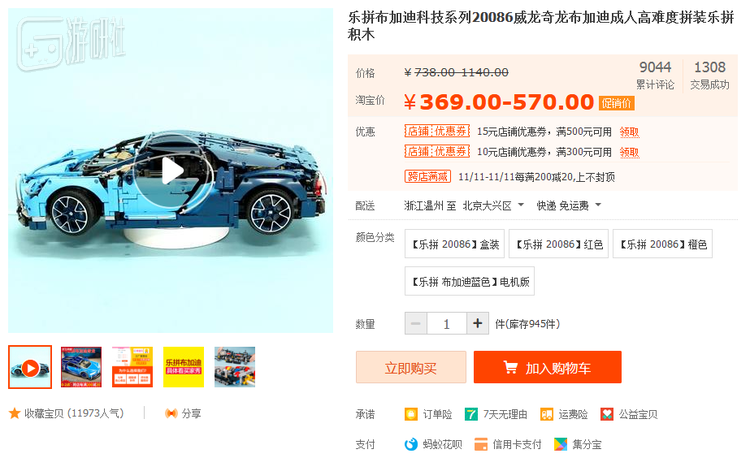Select the 【乐拼 20086】盒装 option
Screen dimensions: 750x458
point(454,244)
